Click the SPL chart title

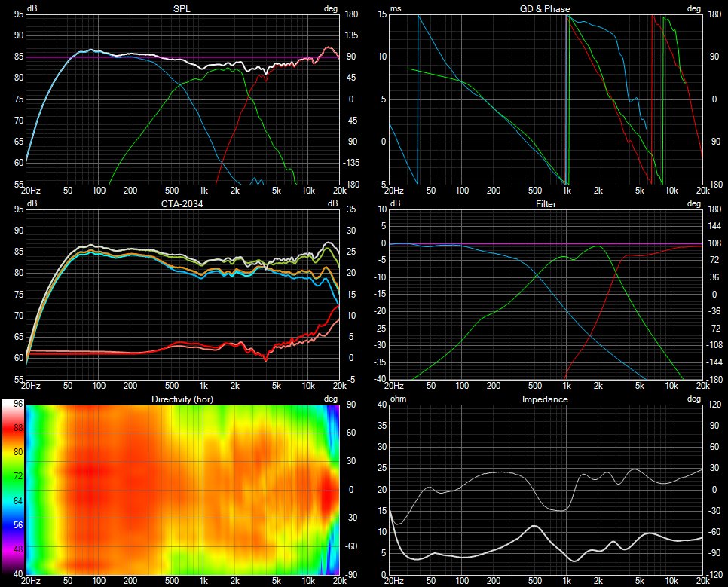182,8
